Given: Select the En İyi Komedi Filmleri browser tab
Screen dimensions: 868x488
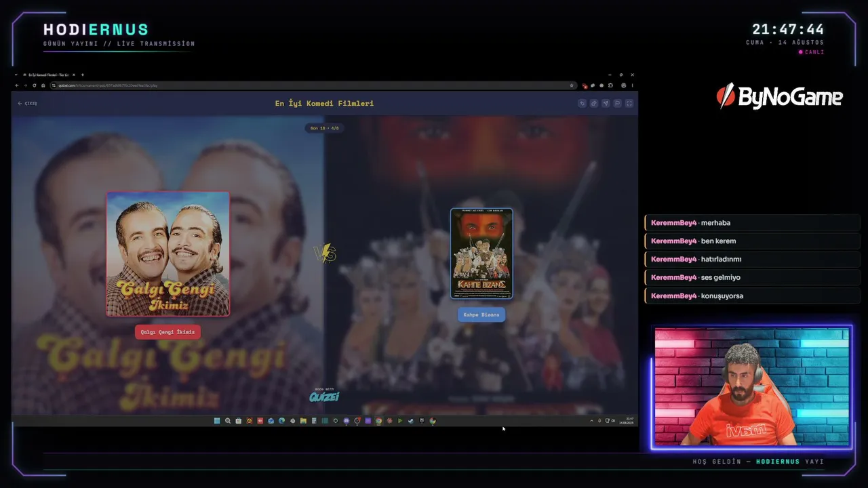Looking at the screenshot, I should point(50,75).
